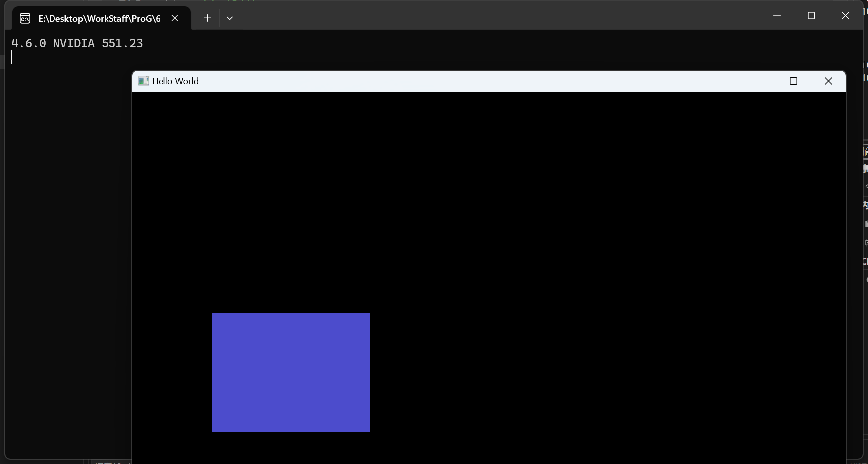
Task: Select the Hello World title bar text
Action: [x=175, y=81]
